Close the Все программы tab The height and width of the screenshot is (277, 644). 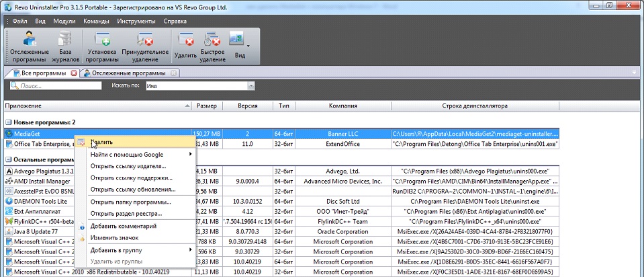click(x=74, y=73)
